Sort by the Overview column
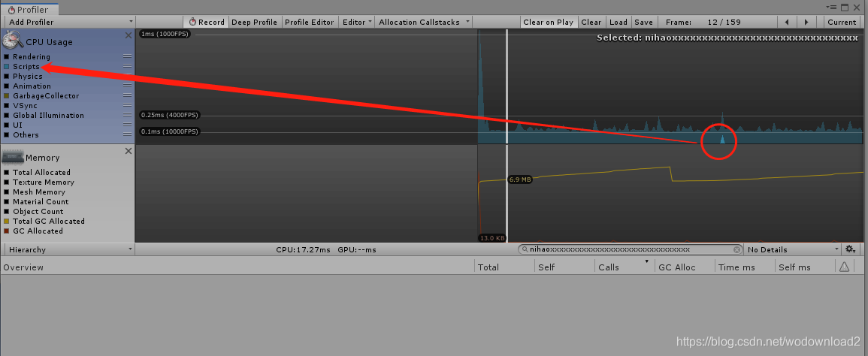 point(238,267)
